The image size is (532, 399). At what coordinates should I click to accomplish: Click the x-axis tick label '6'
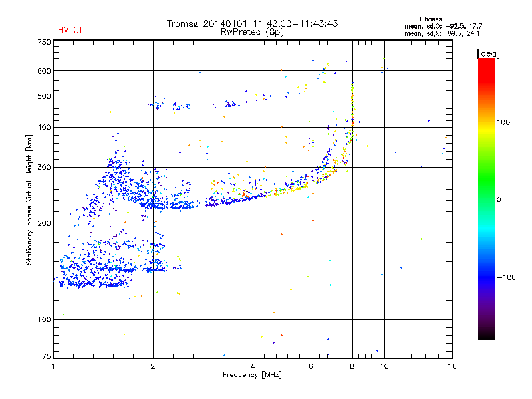coord(311,366)
